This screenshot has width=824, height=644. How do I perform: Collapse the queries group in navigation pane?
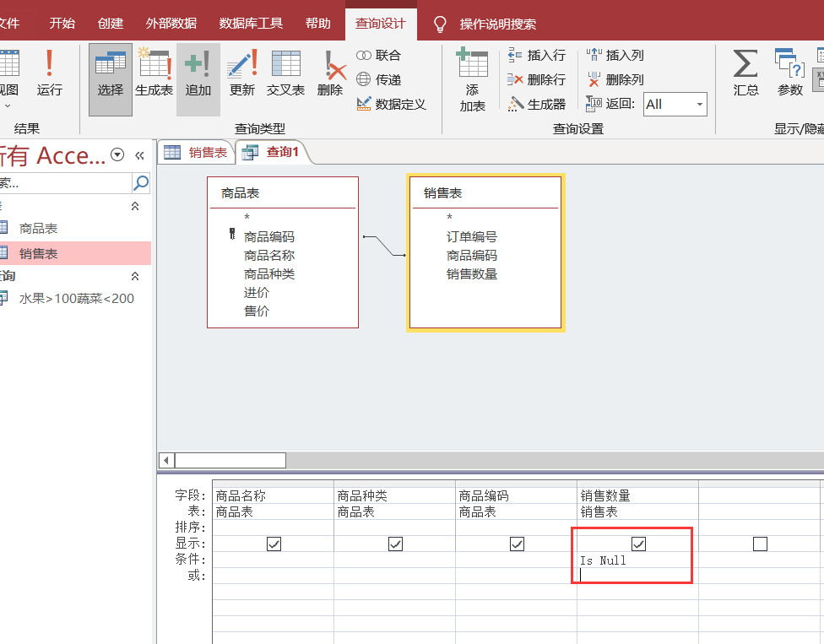click(x=135, y=276)
